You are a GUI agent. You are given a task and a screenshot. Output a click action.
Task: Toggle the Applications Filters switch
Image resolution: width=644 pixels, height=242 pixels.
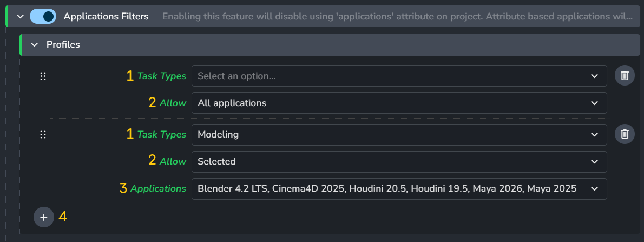(x=43, y=17)
